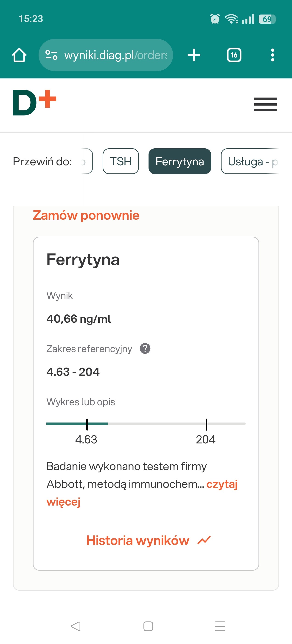292x644 pixels.
Task: Expand description with czytaj więcej
Action: tap(222, 484)
